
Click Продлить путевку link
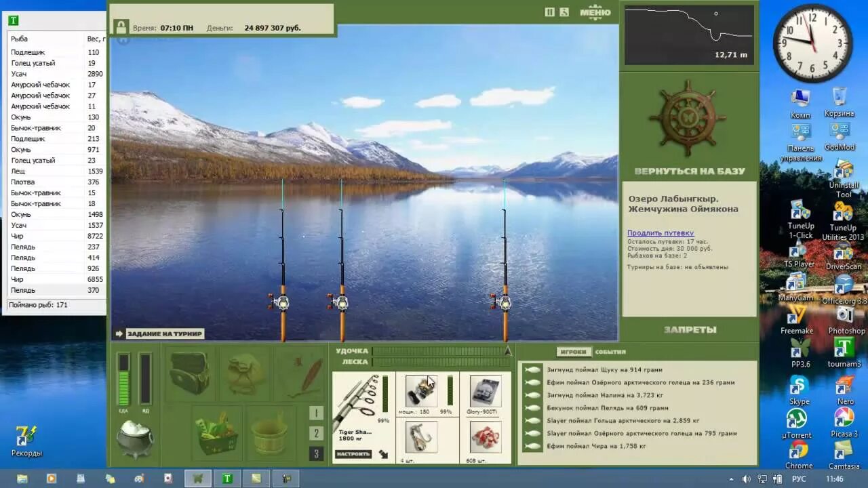[x=660, y=233]
